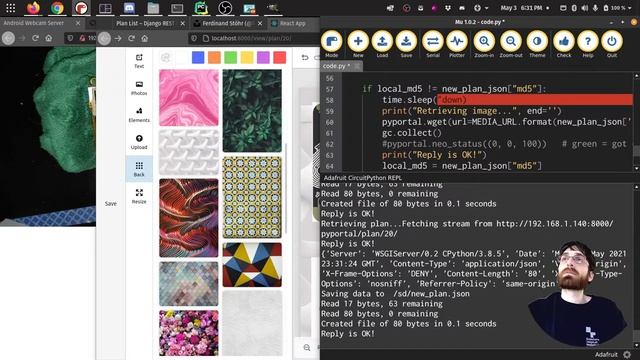Switch to Ferdinand Stöhr browser tab
640x360 pixels.
tap(227, 23)
